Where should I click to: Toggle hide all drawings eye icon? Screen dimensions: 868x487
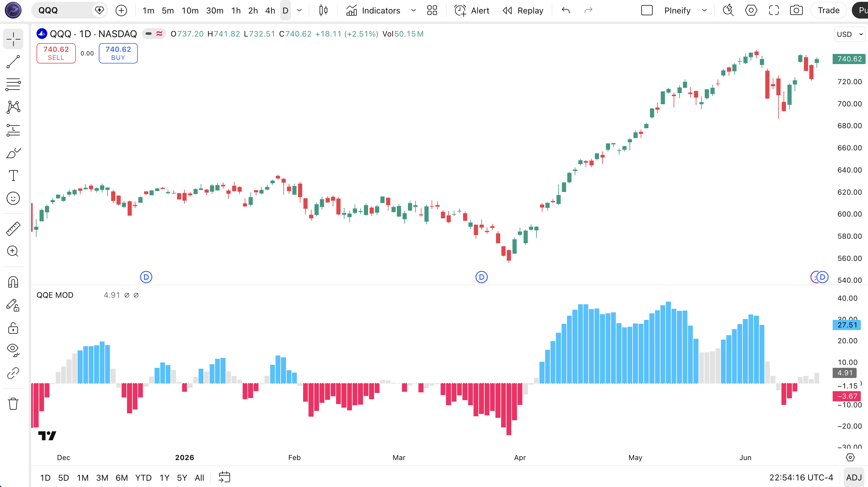click(13, 350)
